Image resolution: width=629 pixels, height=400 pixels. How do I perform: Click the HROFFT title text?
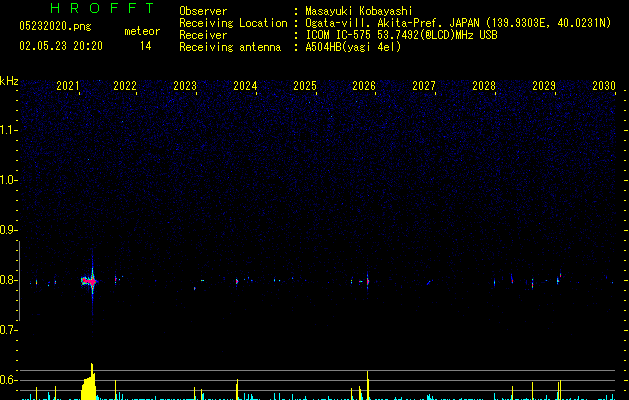pos(102,8)
